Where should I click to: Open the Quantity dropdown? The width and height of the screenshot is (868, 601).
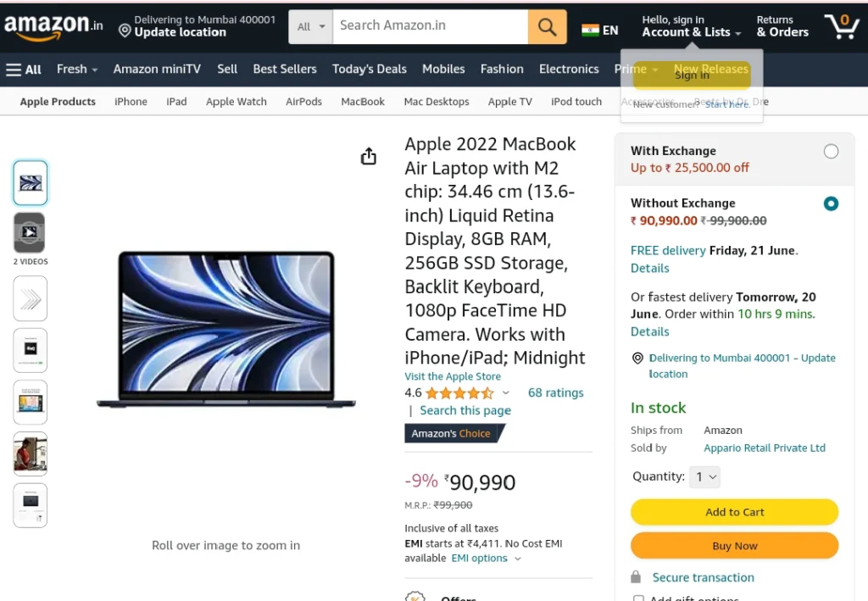click(704, 477)
